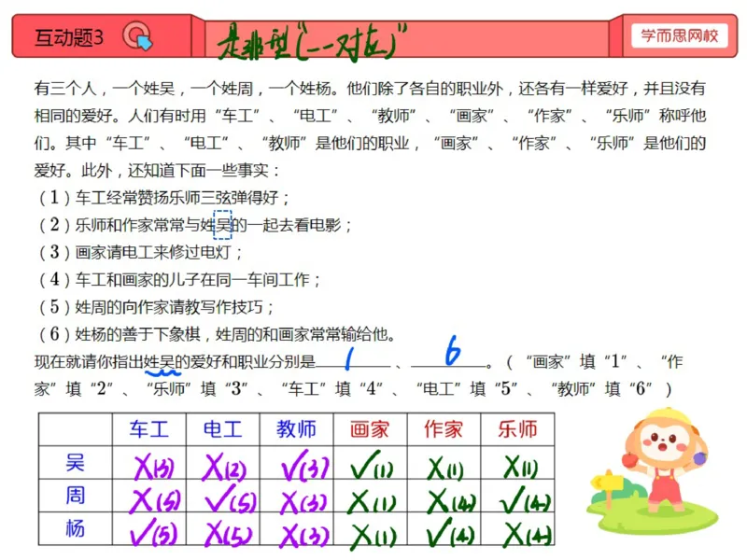This screenshot has height=560, width=747.
Task: Click the 杨 row 画家 cell
Action: 370,528
